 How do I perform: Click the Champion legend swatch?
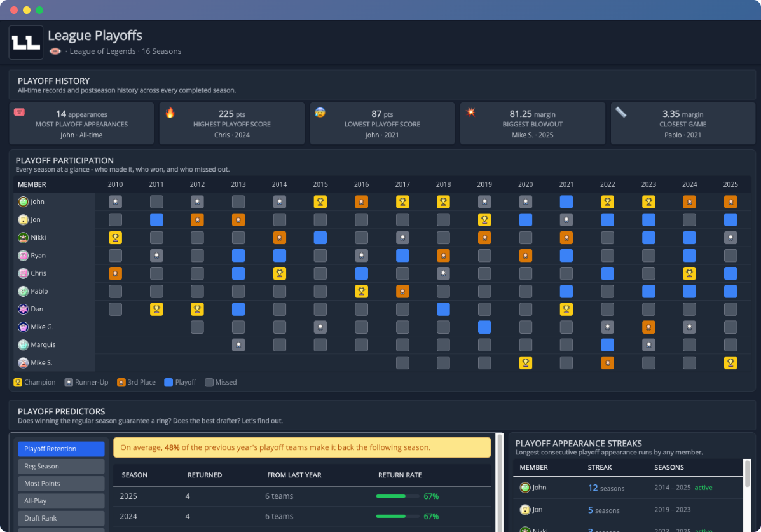[x=18, y=383]
